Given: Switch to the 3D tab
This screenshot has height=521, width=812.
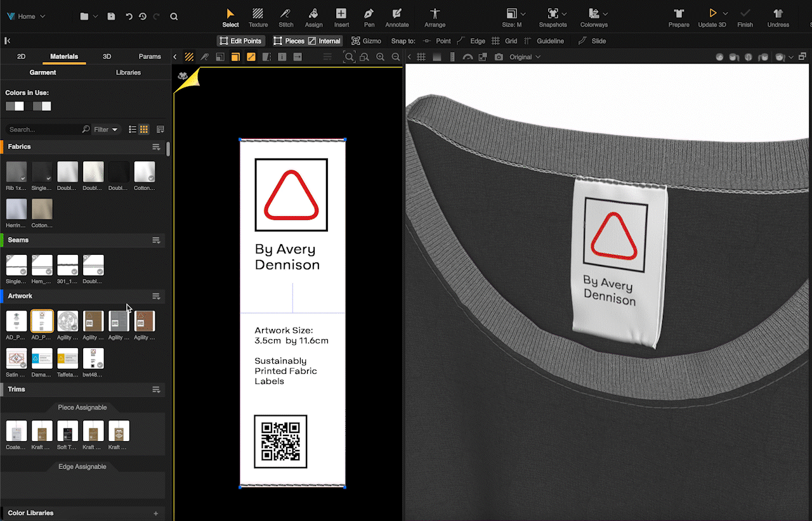Looking at the screenshot, I should coord(107,56).
